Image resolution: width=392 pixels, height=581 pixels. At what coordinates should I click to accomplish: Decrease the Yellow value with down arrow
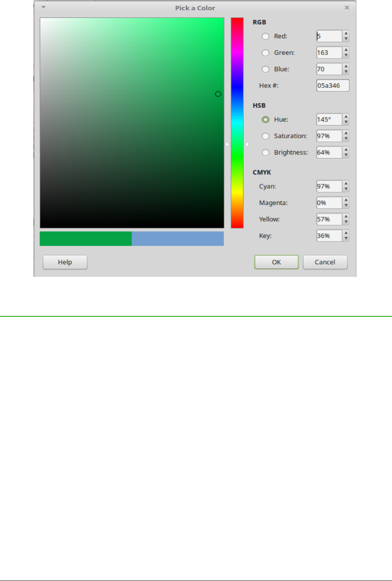346,222
